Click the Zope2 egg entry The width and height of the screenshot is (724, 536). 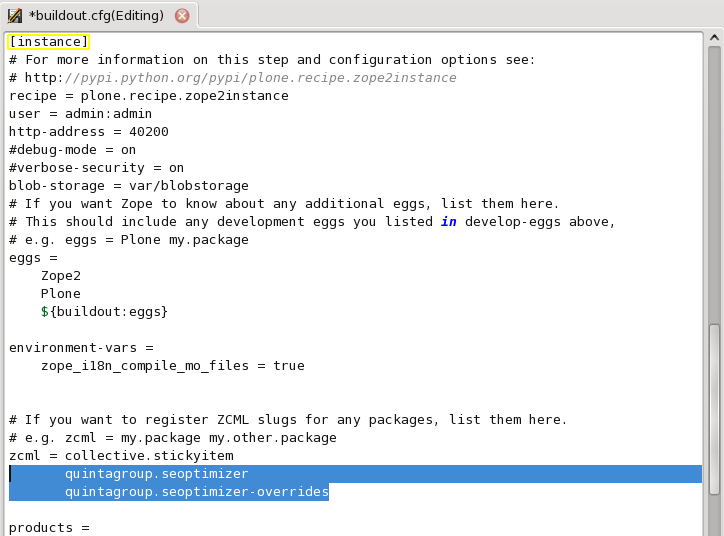61,276
